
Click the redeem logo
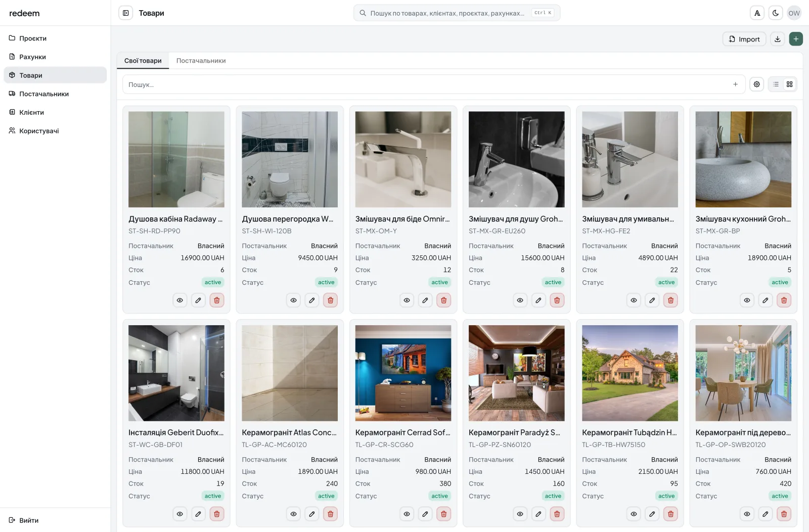(x=24, y=13)
